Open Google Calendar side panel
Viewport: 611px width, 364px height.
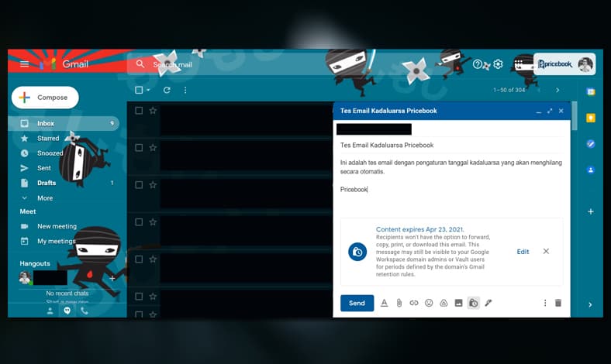pos(591,92)
